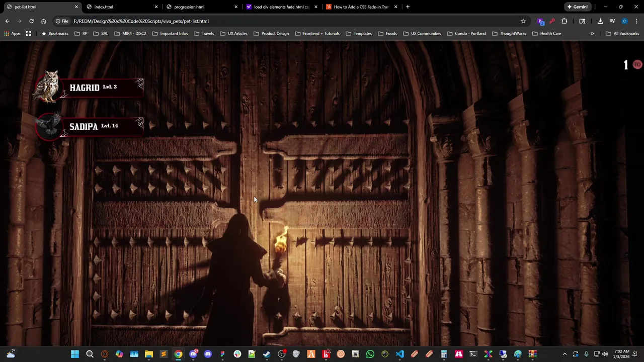Expand the Important Infos bookmark folder

click(170, 34)
